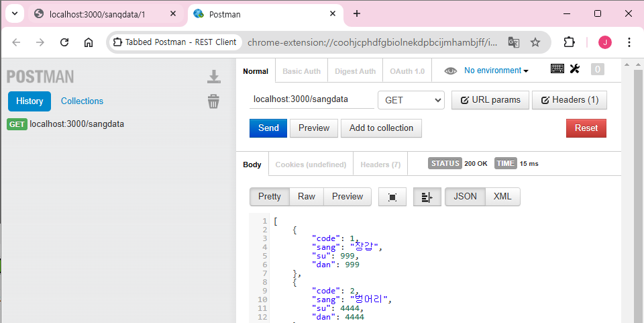Reload the page in Chrome

click(x=64, y=42)
